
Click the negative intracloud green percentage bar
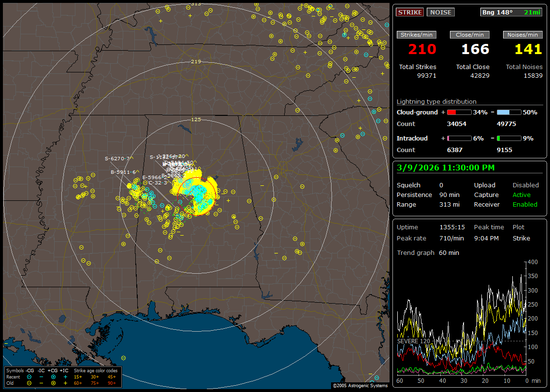pyautogui.click(x=509, y=138)
